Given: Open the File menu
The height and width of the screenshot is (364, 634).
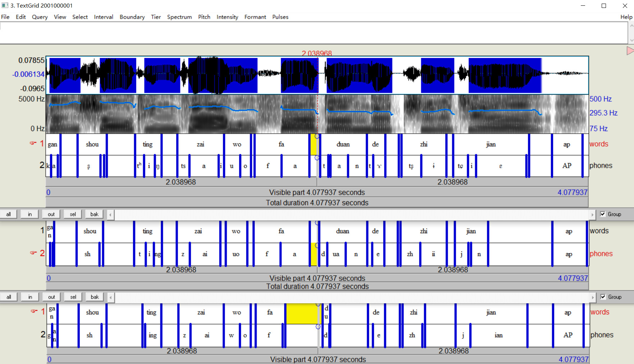Looking at the screenshot, I should coord(5,17).
